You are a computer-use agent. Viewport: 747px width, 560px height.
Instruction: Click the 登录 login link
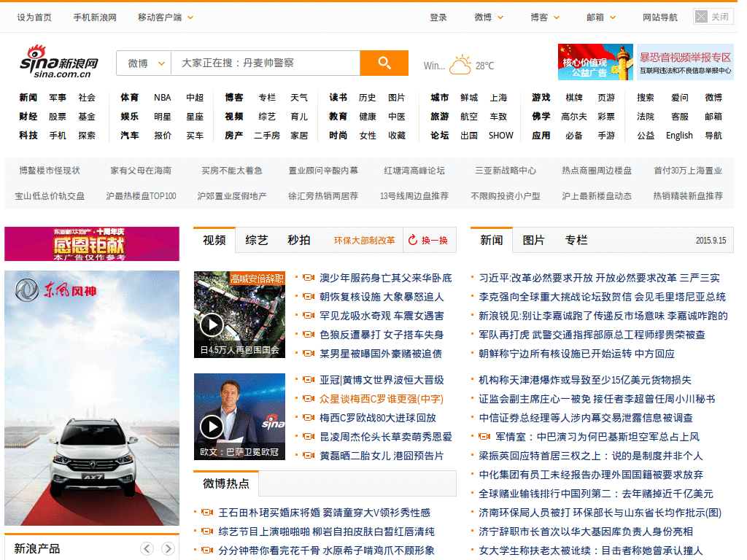pos(438,17)
